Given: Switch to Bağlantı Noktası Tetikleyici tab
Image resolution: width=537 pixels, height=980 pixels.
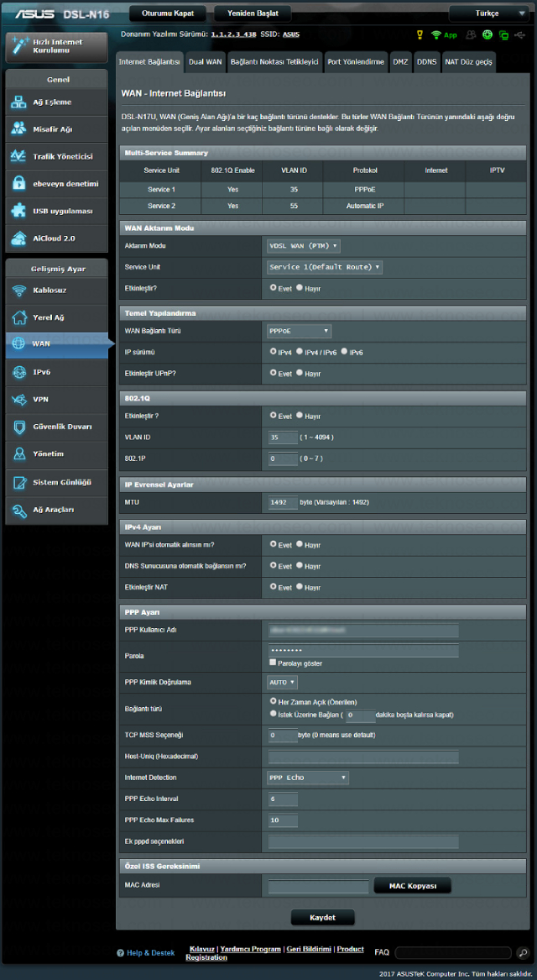Looking at the screenshot, I should [274, 62].
